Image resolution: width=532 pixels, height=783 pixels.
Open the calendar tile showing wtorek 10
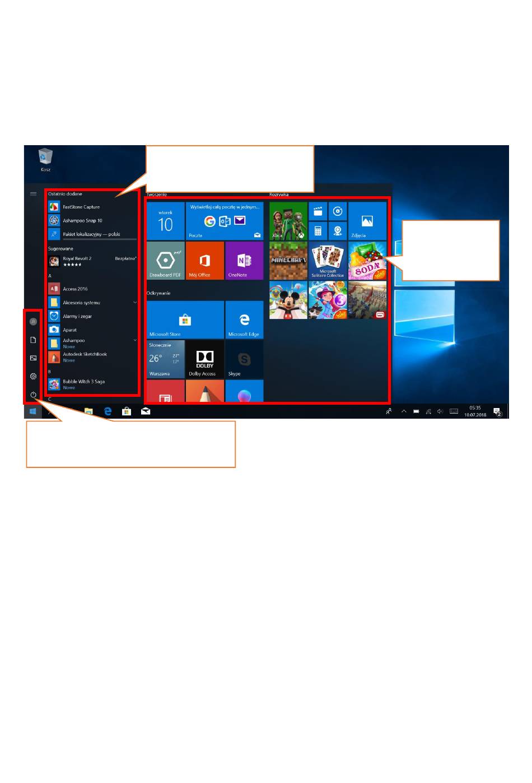(165, 221)
